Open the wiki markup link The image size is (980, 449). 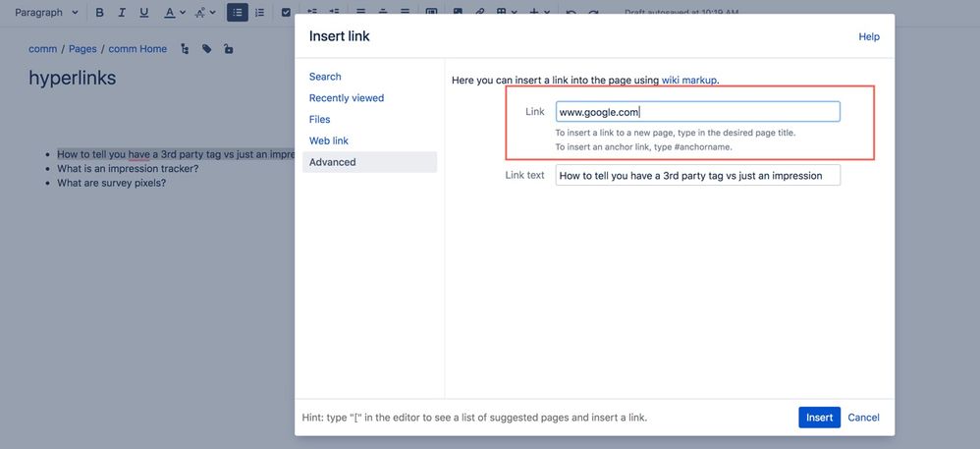click(689, 80)
